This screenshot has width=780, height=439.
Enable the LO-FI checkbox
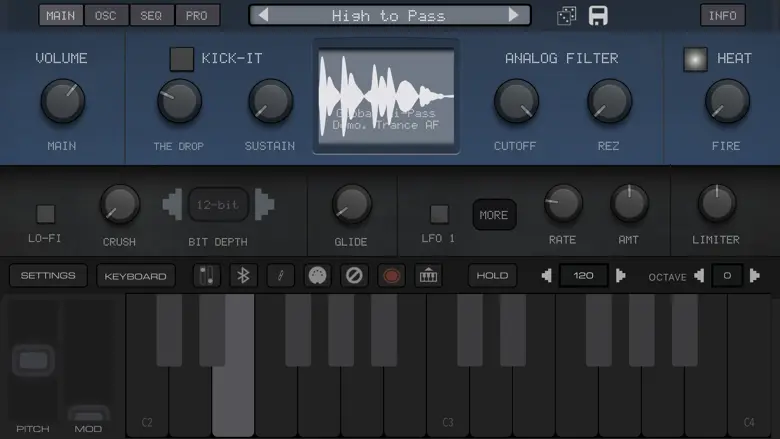45,213
